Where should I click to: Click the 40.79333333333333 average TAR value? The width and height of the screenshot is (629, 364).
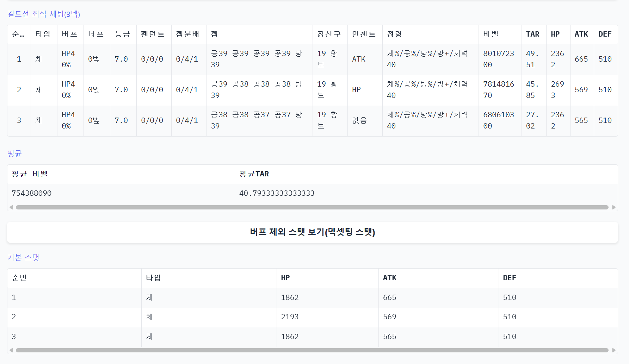coord(277,193)
